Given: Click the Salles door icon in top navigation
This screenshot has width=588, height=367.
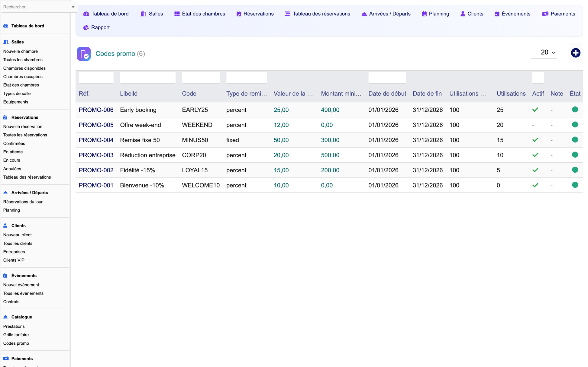Looking at the screenshot, I should [143, 14].
